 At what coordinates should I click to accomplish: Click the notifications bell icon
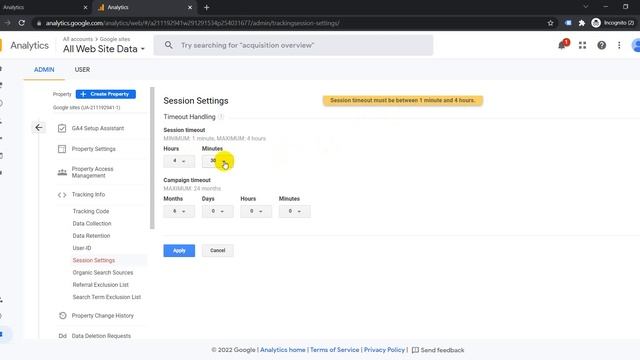[x=562, y=45]
